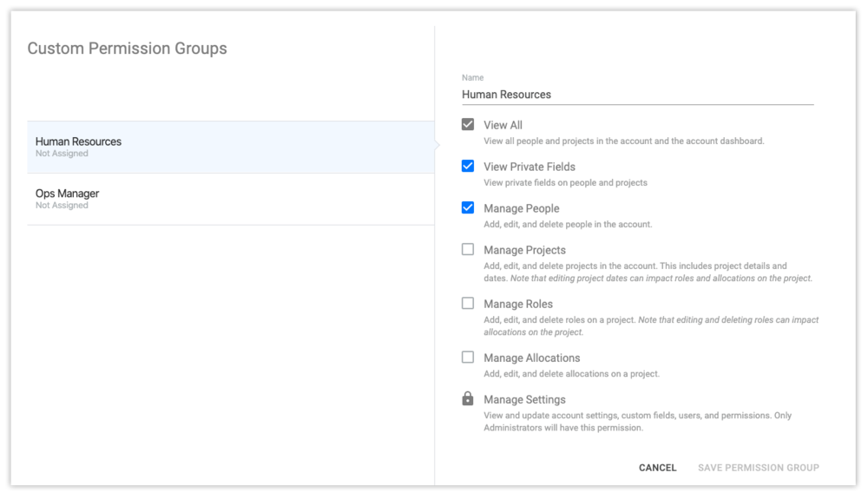
Task: Click the Cancel button
Action: coord(658,468)
